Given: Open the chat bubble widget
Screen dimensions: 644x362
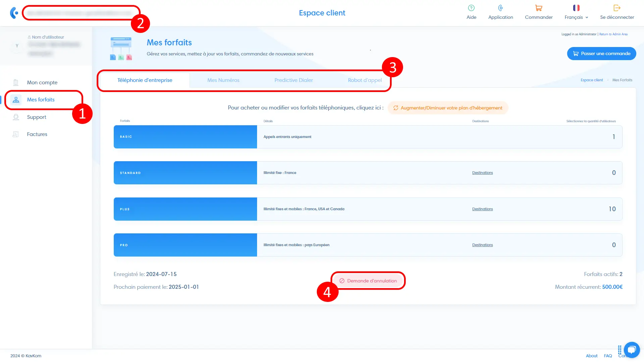Looking at the screenshot, I should 632,350.
